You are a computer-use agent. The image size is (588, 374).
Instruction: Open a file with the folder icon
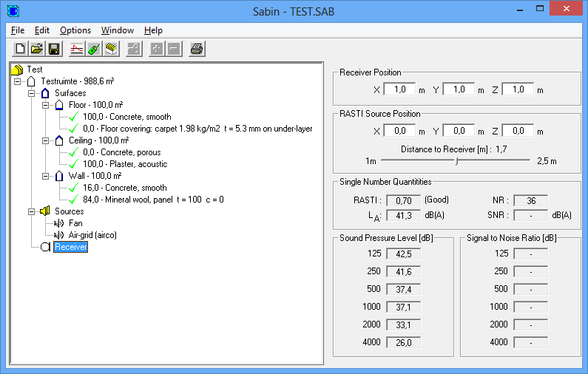tap(37, 49)
